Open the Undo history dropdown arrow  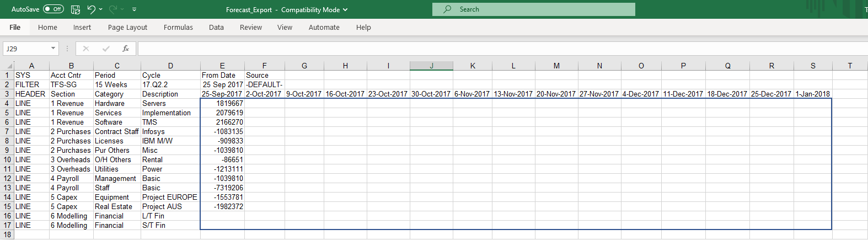(x=101, y=9)
